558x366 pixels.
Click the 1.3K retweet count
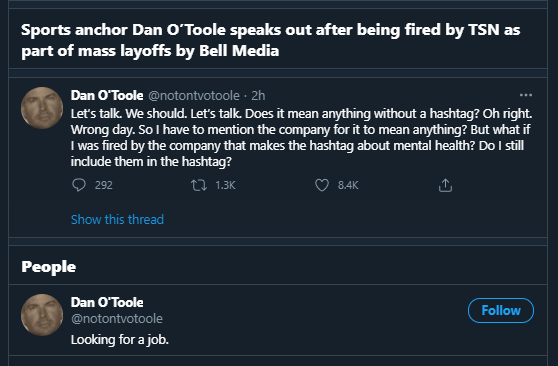[225, 185]
